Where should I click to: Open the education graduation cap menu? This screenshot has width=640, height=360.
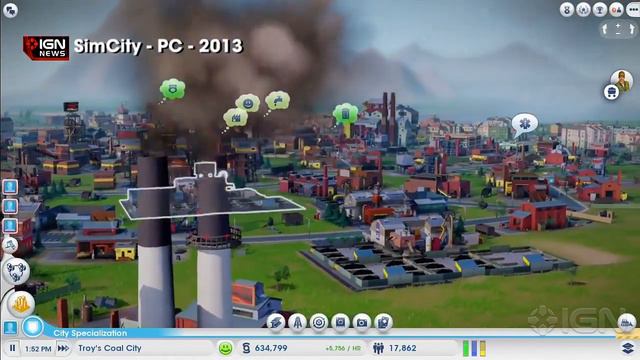click(x=276, y=322)
